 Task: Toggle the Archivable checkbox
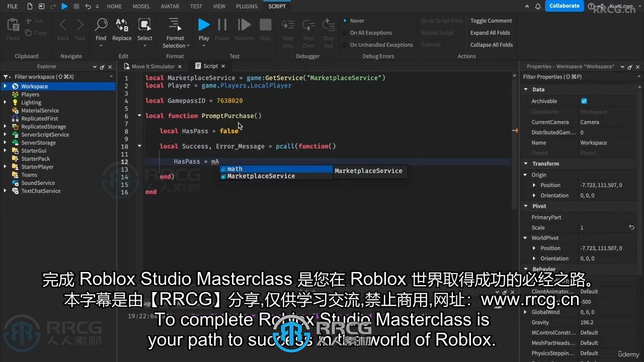[x=584, y=101]
